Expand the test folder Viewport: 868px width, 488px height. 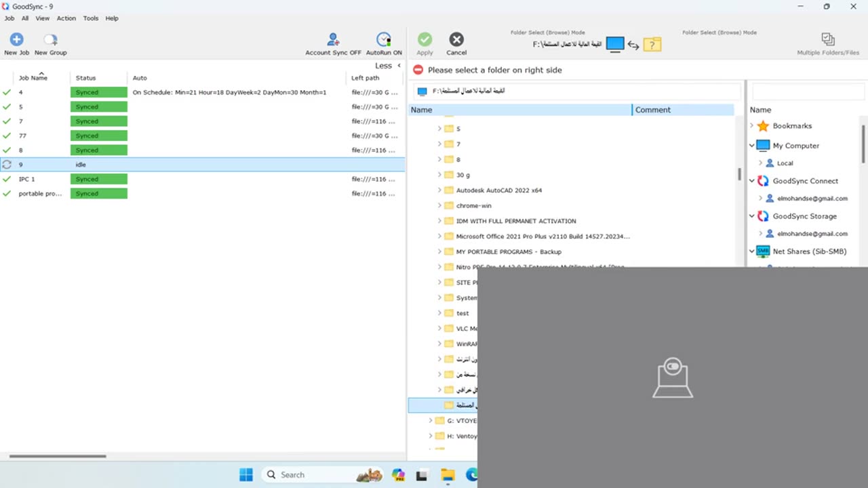tap(439, 313)
